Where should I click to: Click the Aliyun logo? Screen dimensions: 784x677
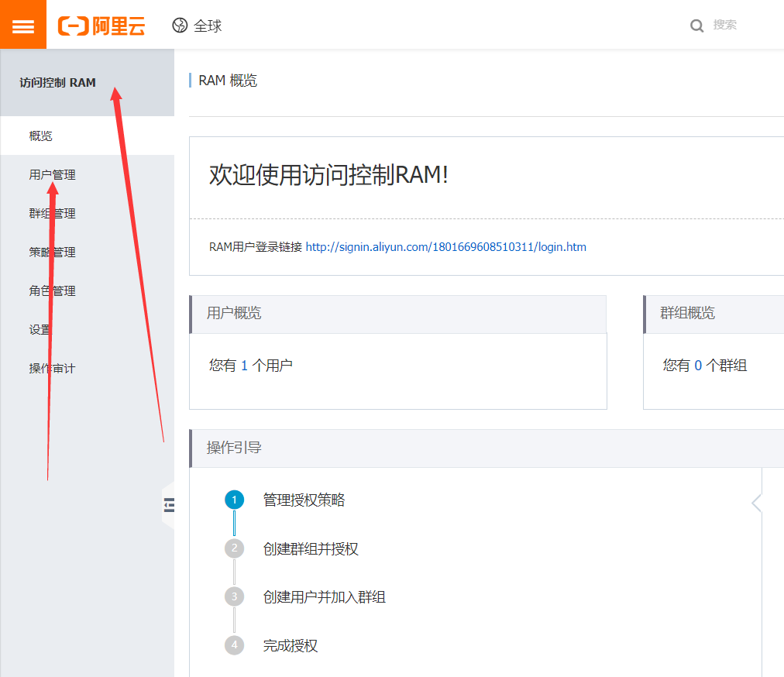coord(101,25)
